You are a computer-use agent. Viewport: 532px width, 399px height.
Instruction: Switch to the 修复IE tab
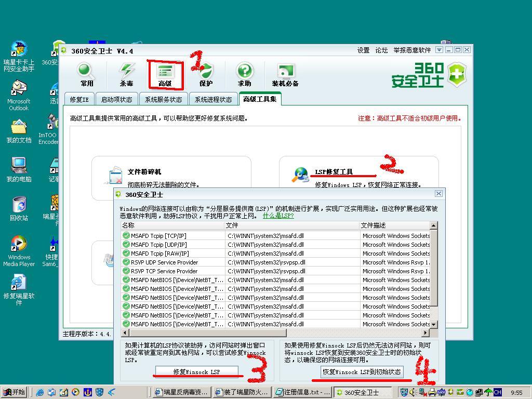79,99
